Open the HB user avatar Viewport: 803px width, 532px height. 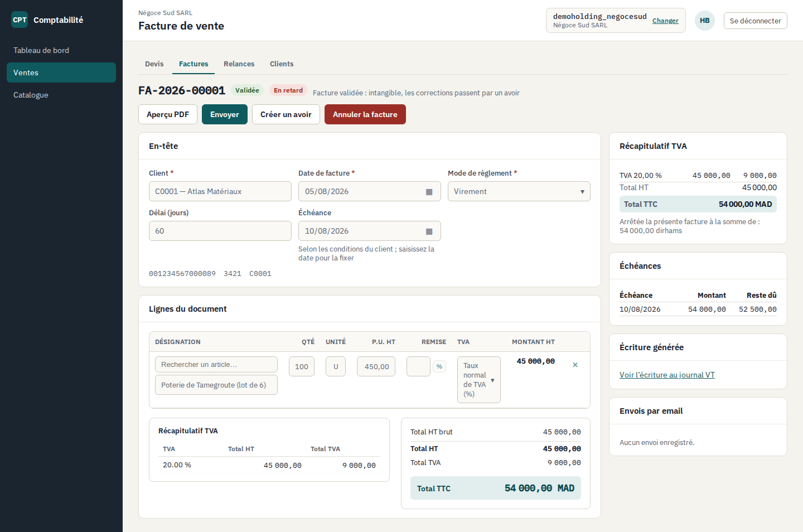click(x=704, y=21)
